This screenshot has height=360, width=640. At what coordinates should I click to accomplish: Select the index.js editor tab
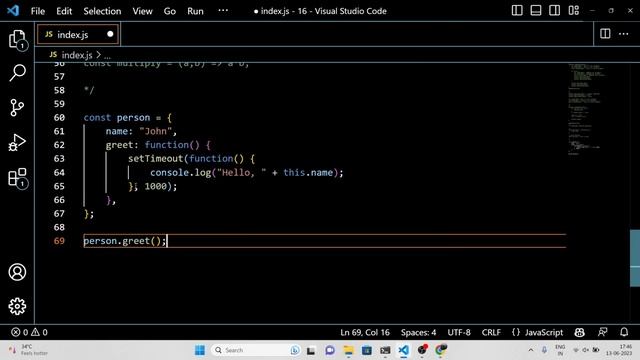click(x=78, y=34)
